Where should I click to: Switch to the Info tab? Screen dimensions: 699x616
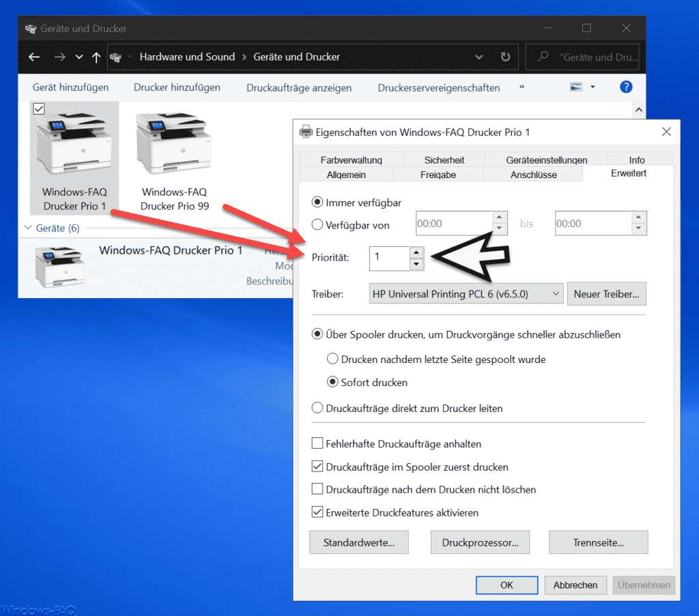637,160
